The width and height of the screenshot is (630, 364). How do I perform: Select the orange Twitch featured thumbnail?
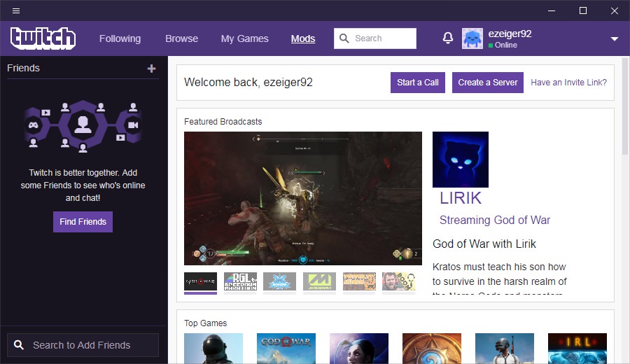pos(359,281)
